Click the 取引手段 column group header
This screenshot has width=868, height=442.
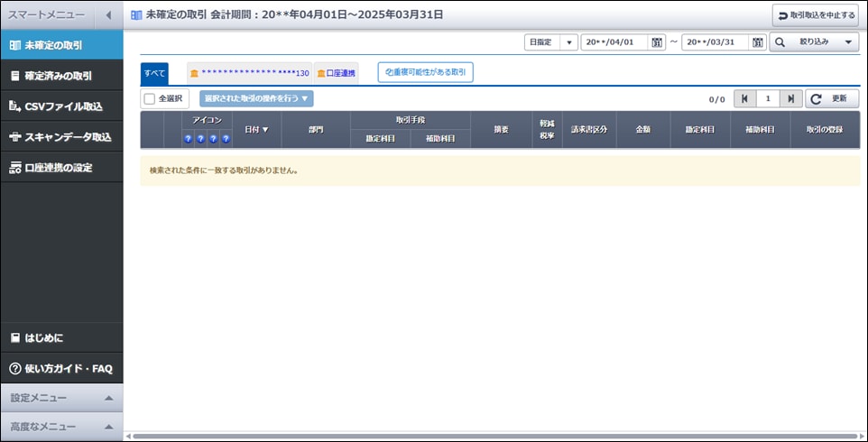pos(411,120)
